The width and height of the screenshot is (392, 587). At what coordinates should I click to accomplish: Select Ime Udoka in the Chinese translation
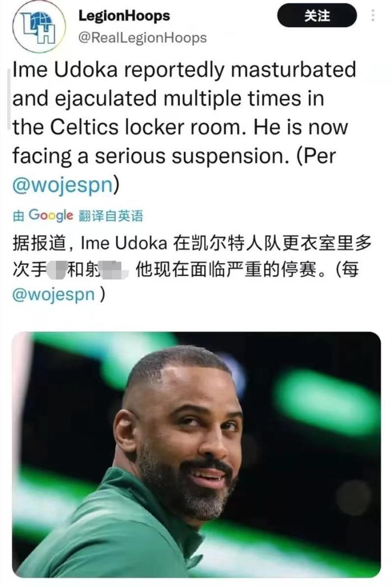click(x=124, y=243)
